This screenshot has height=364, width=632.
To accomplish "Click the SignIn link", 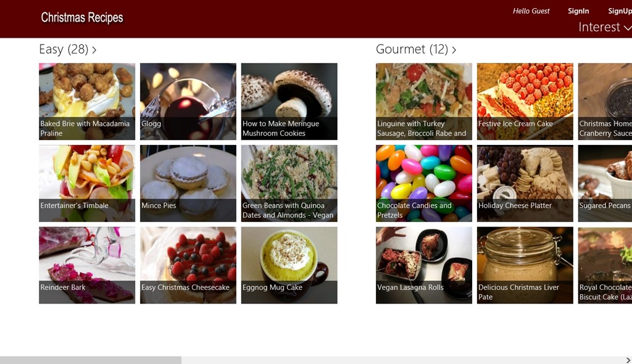I will pyautogui.click(x=578, y=11).
